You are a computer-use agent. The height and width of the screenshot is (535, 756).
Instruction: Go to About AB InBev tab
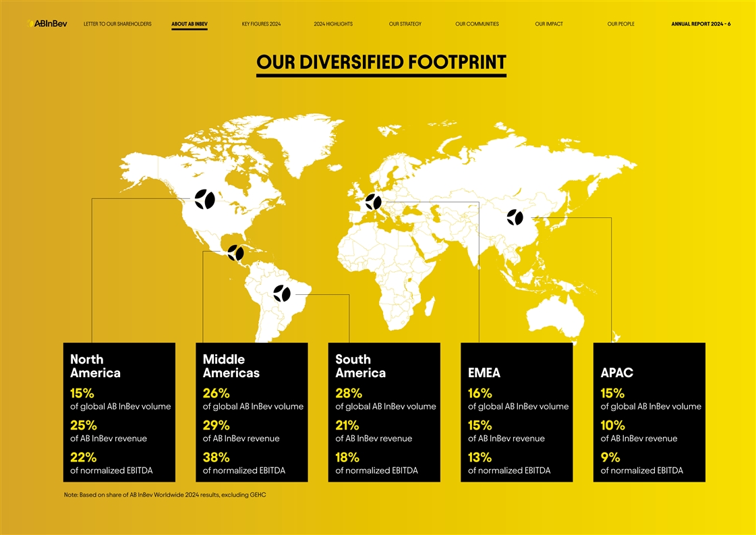[x=190, y=24]
